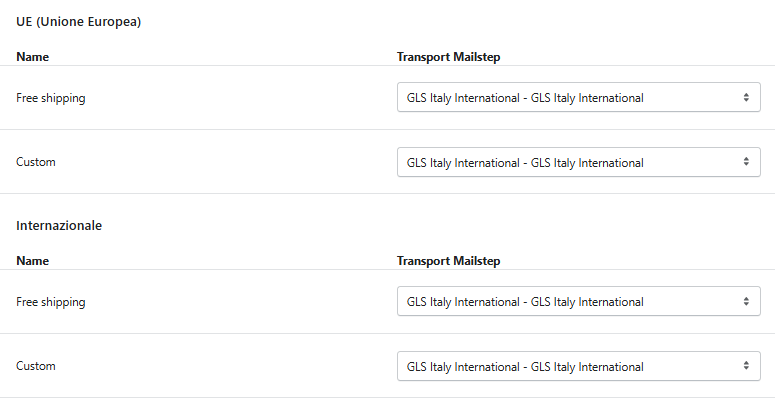
Task: Expand the Internazionale Custom transport dropdown
Action: (x=578, y=366)
